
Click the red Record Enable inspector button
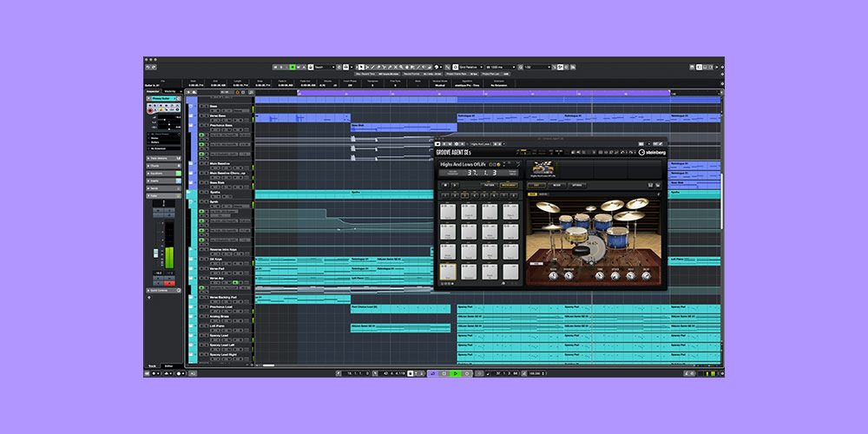click(150, 111)
